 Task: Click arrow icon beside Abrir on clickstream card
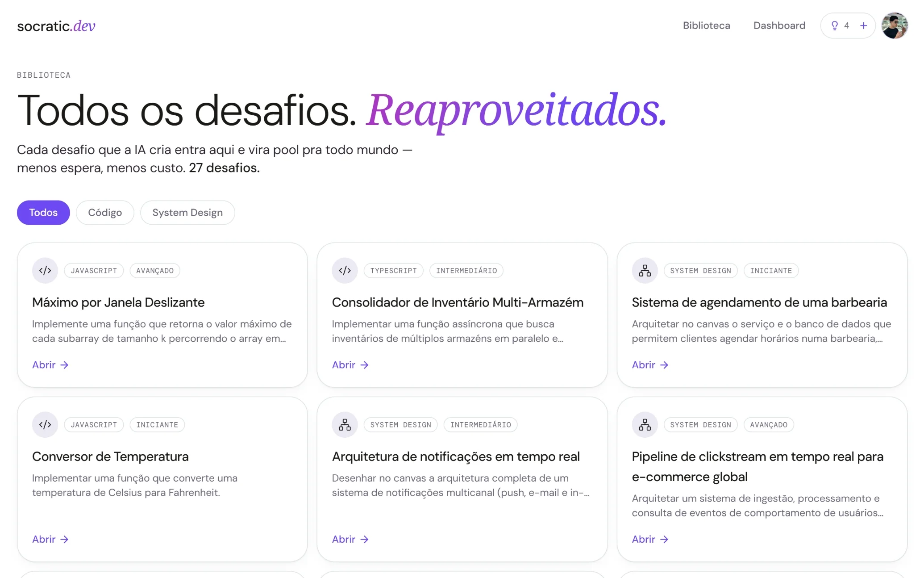click(665, 539)
